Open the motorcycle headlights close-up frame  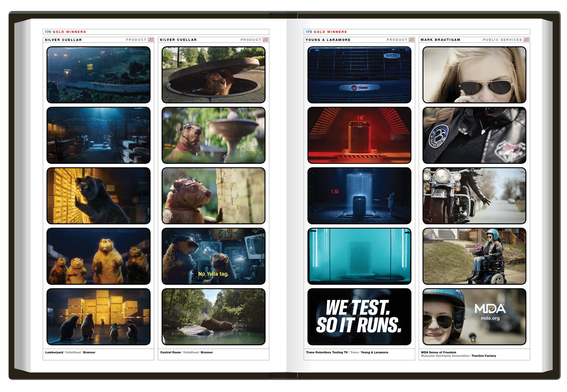pos(474,196)
